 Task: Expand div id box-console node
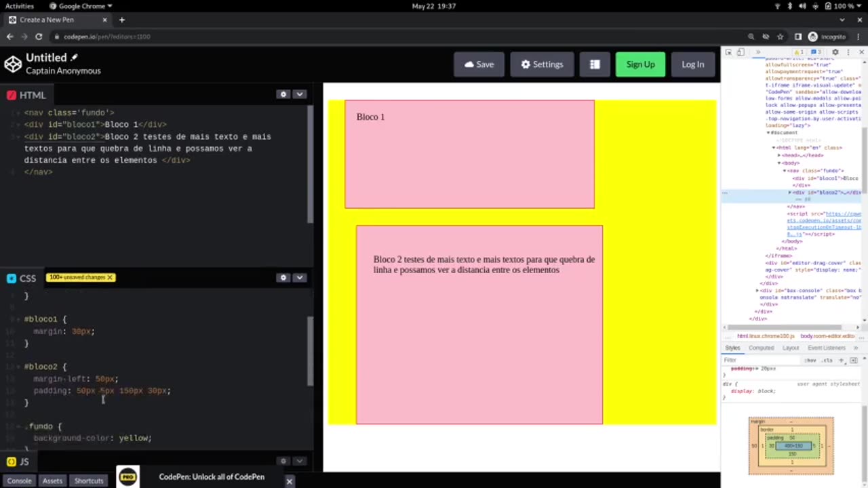pyautogui.click(x=757, y=290)
